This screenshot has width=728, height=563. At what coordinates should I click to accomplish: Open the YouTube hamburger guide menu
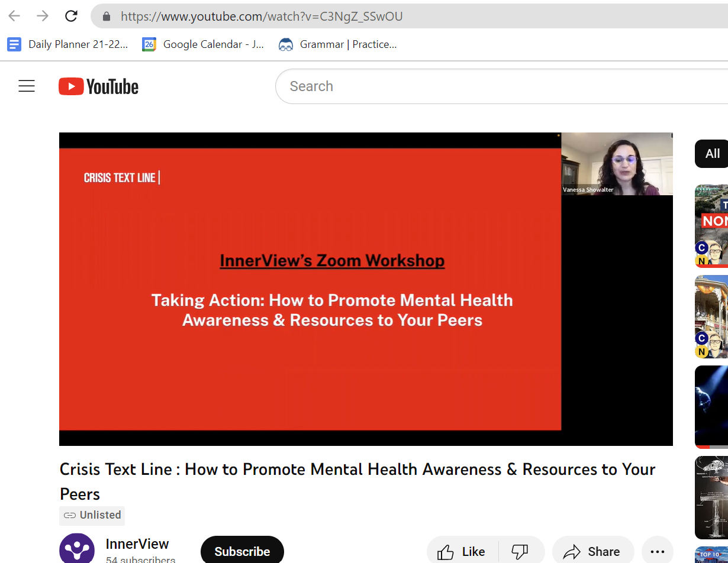pyautogui.click(x=27, y=86)
